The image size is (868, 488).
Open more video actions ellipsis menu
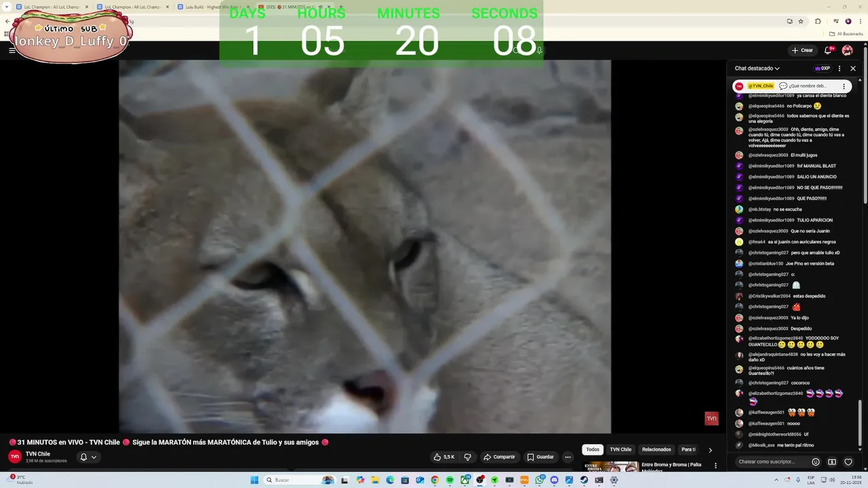click(x=568, y=457)
